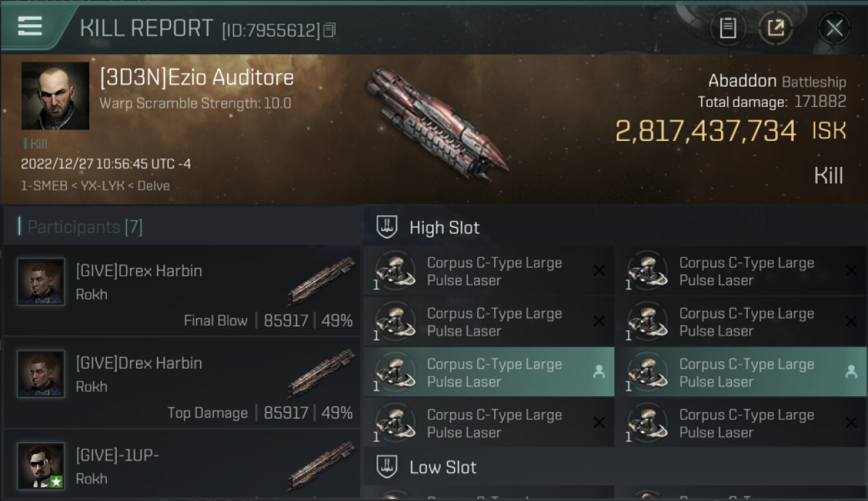Open the -1UP- participant portrait

(41, 466)
